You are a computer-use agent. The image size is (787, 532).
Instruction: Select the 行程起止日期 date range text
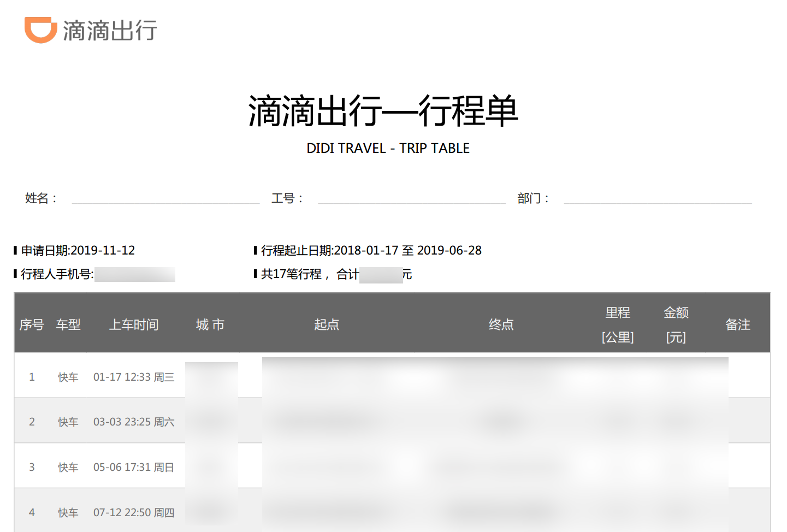tap(371, 251)
